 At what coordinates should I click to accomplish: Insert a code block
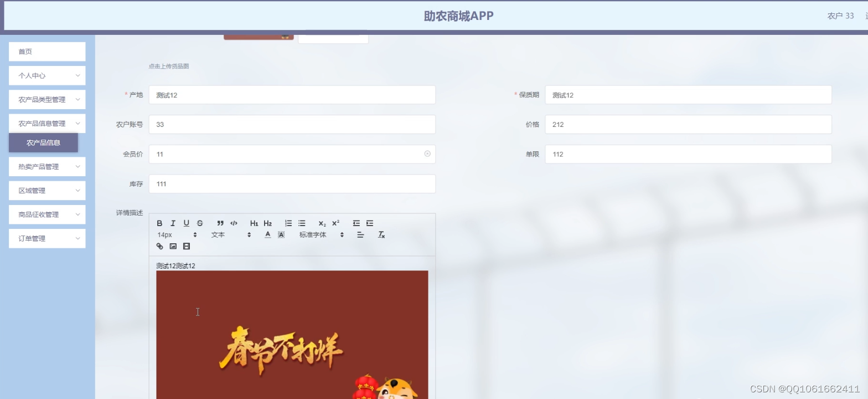tap(234, 223)
